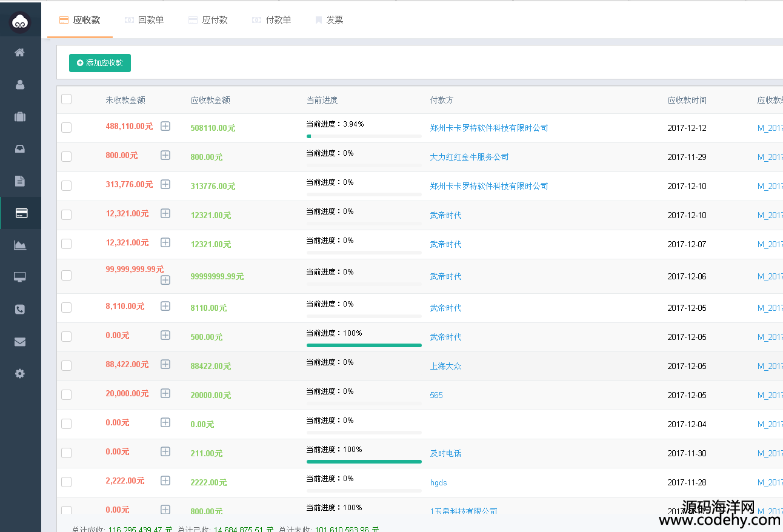Open the area chart statistics sidebar icon
This screenshot has height=532, width=783.
point(20,245)
